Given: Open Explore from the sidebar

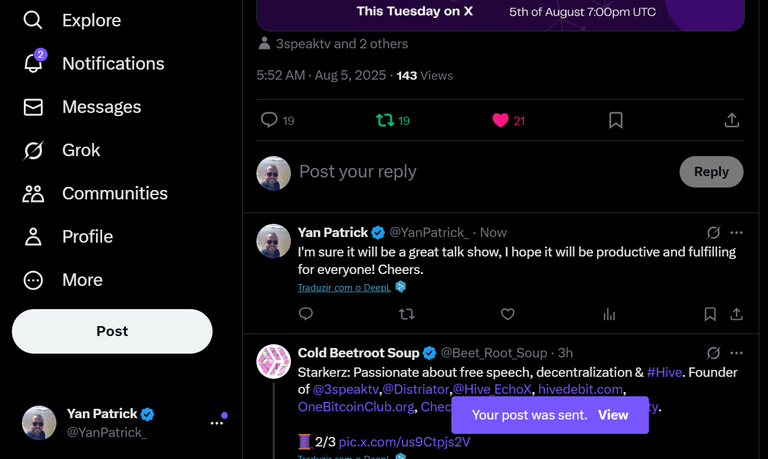Looking at the screenshot, I should tap(72, 21).
